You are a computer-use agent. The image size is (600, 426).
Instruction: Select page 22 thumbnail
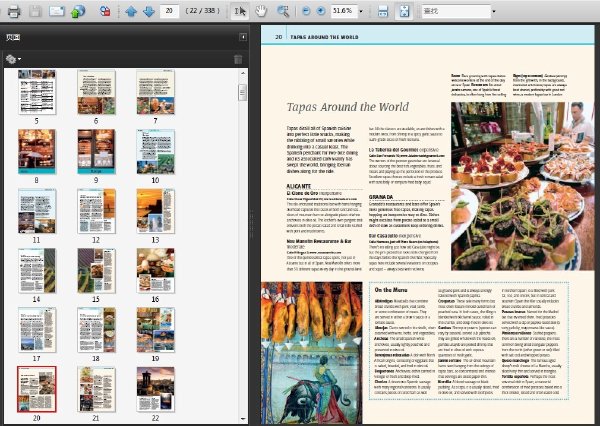(155, 389)
